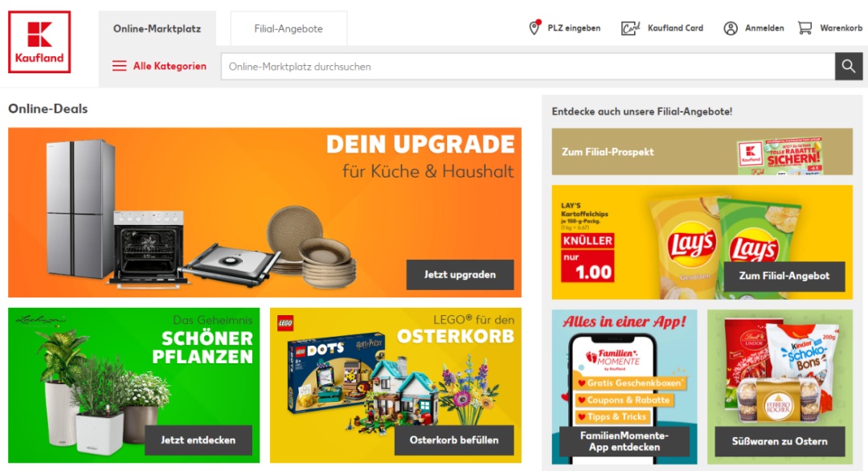The width and height of the screenshot is (868, 471).
Task: Switch to the Filial-Angebote tab
Action: pyautogui.click(x=289, y=28)
